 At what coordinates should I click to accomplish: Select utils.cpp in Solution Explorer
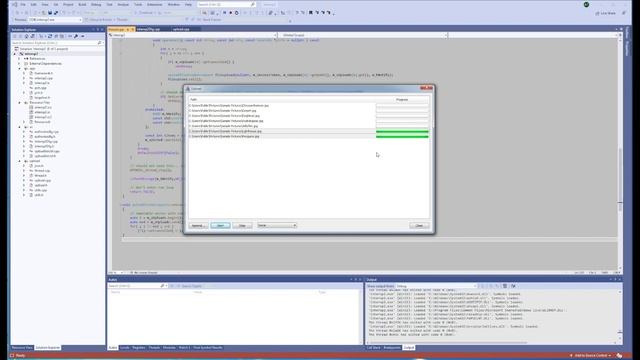40,190
